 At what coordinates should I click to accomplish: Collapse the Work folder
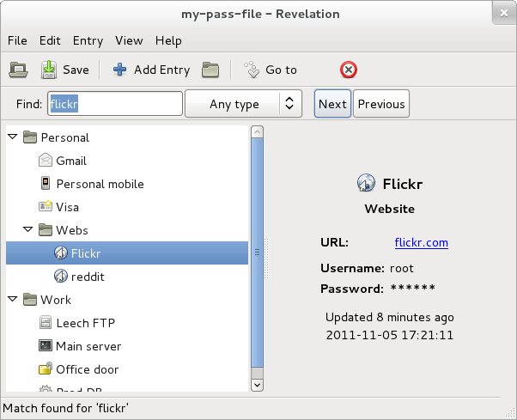(x=13, y=299)
